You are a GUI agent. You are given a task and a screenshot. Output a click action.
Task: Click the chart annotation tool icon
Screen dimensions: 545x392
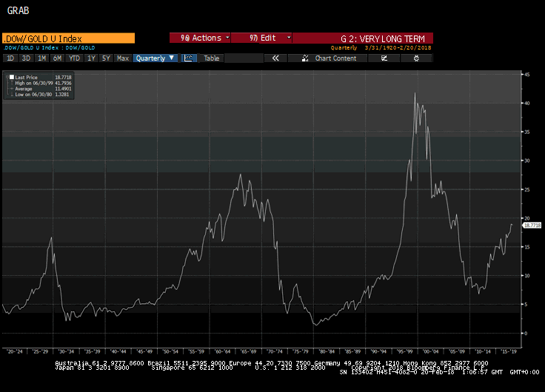coord(384,58)
